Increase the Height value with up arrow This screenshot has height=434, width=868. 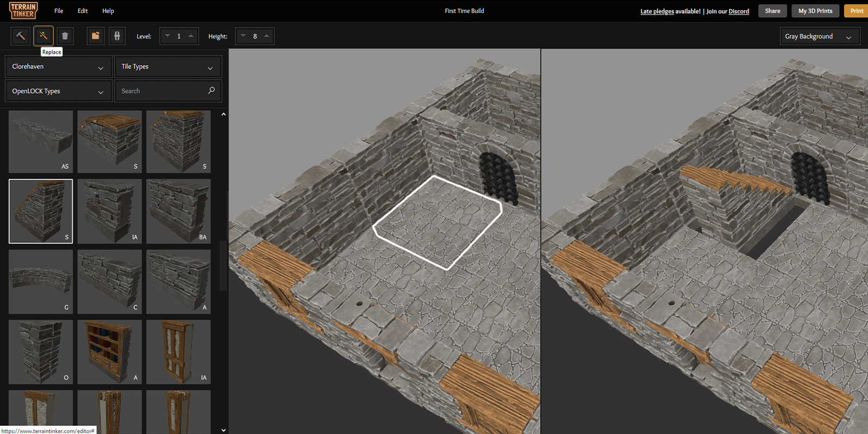coord(266,36)
